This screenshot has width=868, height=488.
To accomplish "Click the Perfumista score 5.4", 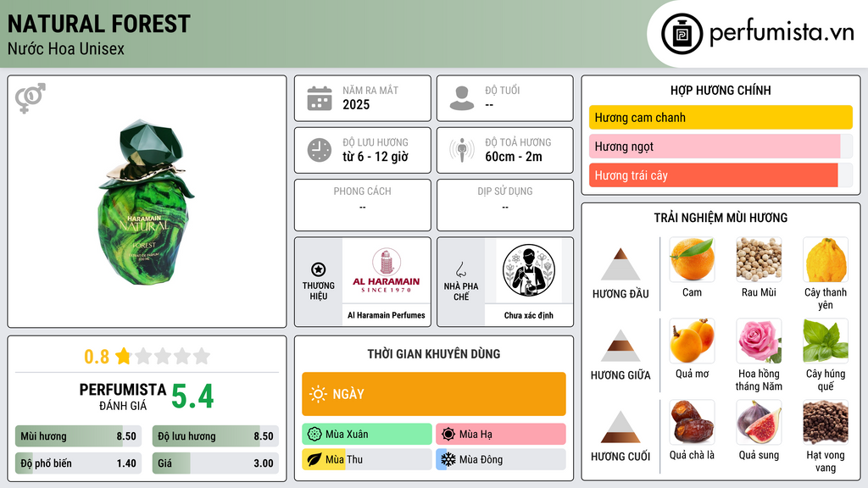I will [x=192, y=396].
